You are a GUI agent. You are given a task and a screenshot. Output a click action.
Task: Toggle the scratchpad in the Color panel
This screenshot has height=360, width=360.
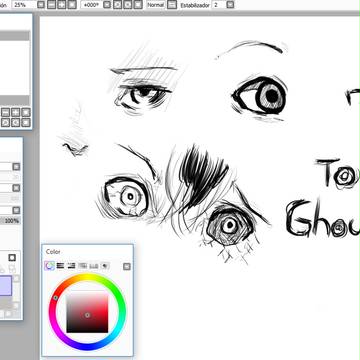[x=105, y=266]
